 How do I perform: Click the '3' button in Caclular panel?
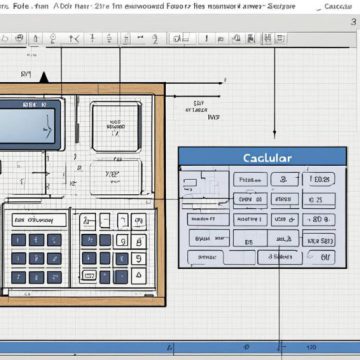click(x=284, y=180)
